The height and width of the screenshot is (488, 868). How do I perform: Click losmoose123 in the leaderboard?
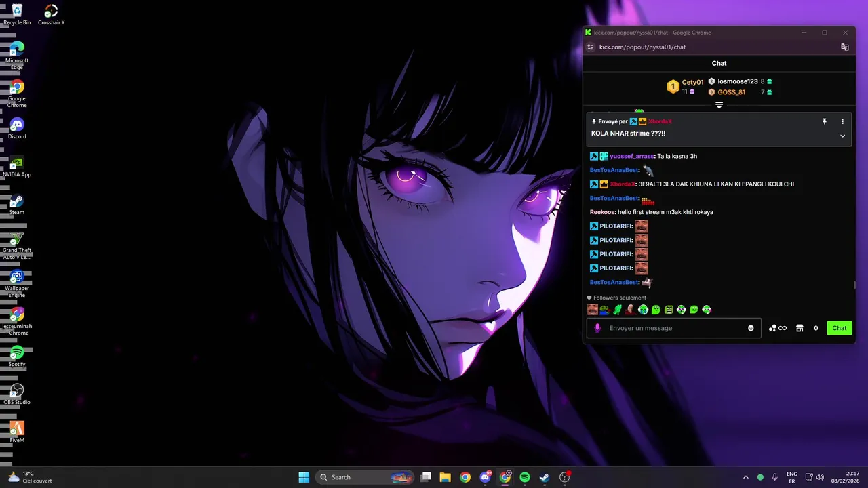tap(737, 81)
